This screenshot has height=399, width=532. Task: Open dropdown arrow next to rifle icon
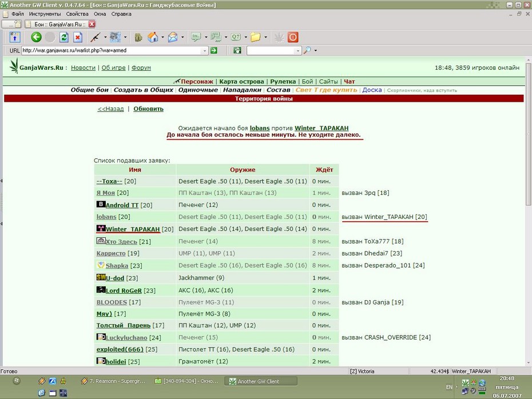pyautogui.click(x=105, y=37)
